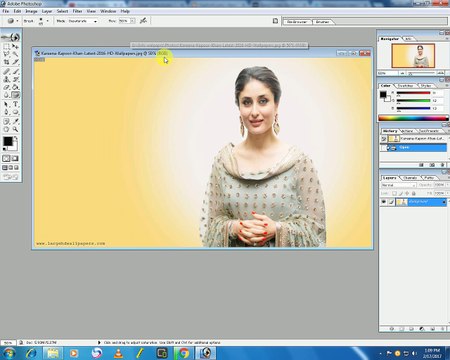Select the Slice tool
This screenshot has width=450, height=360.
coord(15,62)
